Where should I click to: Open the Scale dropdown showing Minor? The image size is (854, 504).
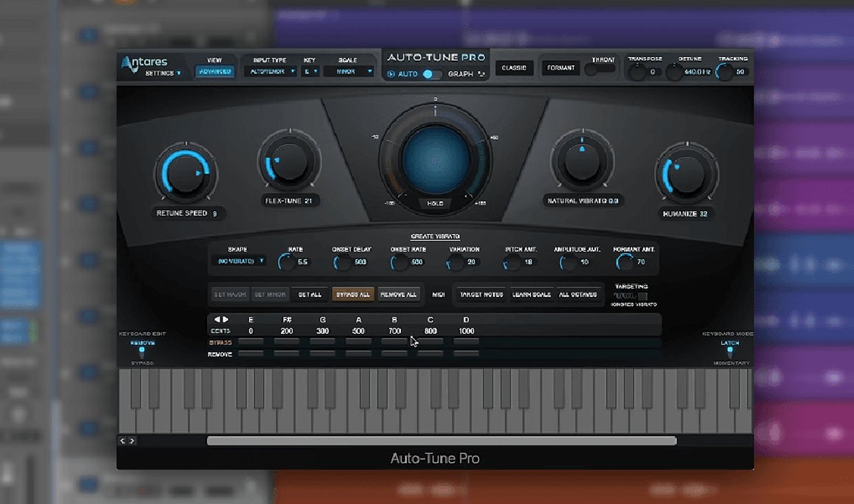[348, 71]
